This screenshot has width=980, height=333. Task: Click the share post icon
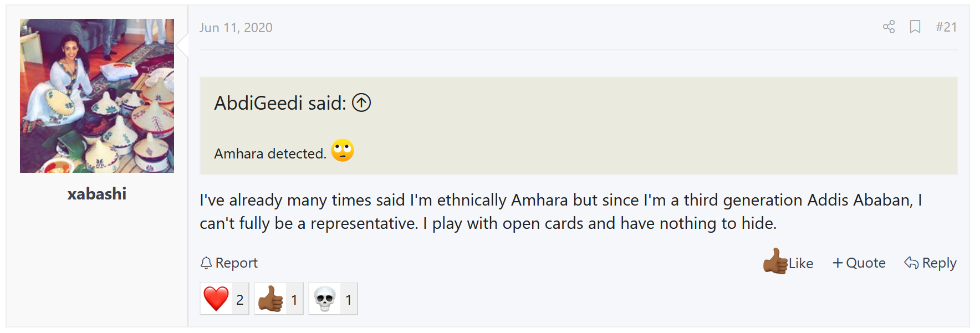click(x=889, y=27)
